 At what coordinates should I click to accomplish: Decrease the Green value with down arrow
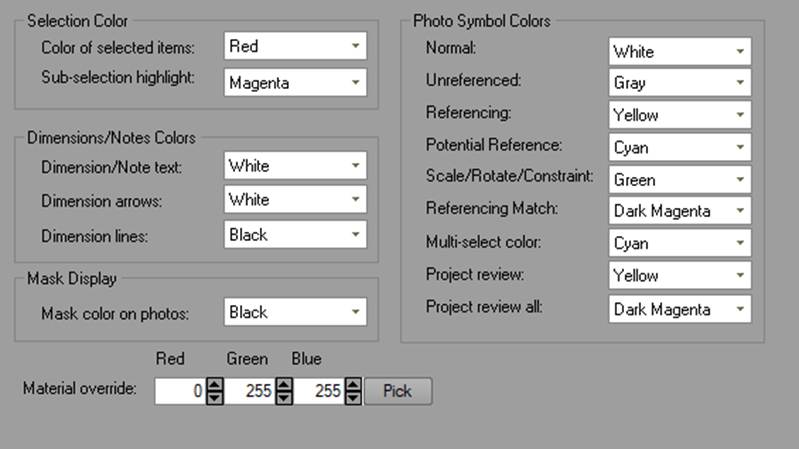pyautogui.click(x=284, y=398)
